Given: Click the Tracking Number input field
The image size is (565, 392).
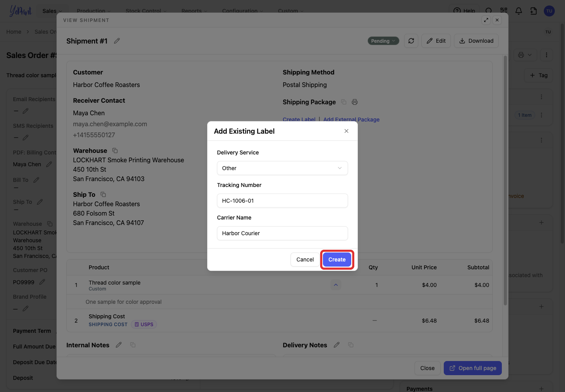Looking at the screenshot, I should [x=282, y=201].
